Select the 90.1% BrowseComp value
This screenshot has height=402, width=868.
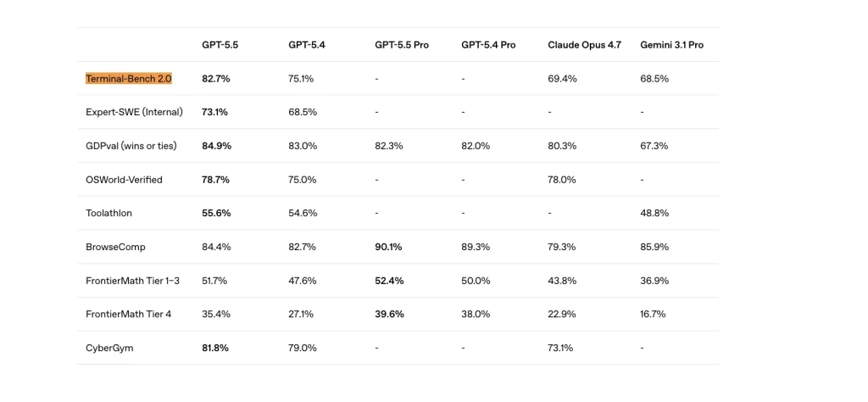coord(388,247)
